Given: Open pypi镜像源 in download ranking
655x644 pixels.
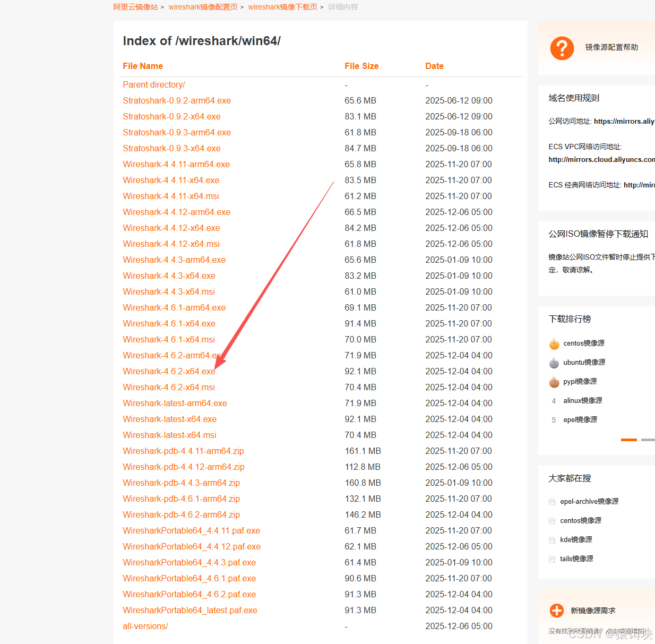Looking at the screenshot, I should coord(580,382).
